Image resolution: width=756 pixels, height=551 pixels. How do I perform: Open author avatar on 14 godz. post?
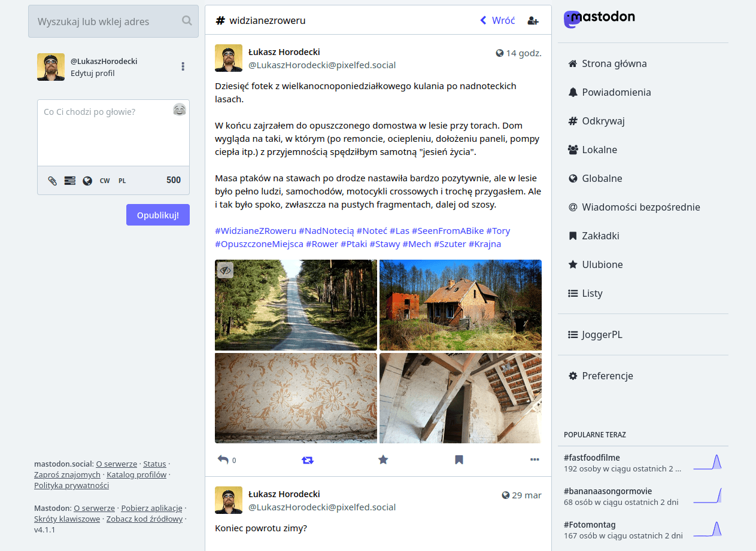229,58
